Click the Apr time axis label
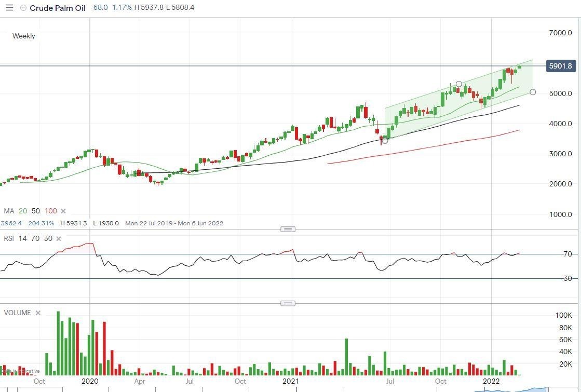The height and width of the screenshot is (392, 581). [x=140, y=381]
